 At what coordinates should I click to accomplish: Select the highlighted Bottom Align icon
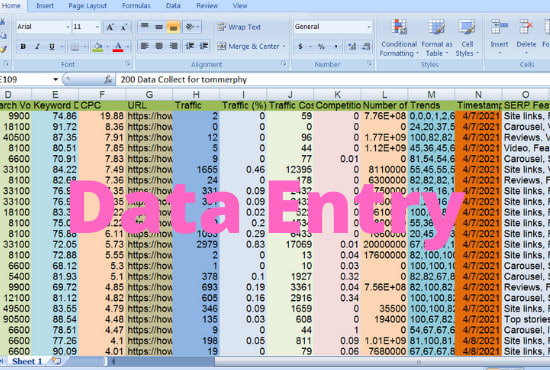pyautogui.click(x=173, y=27)
